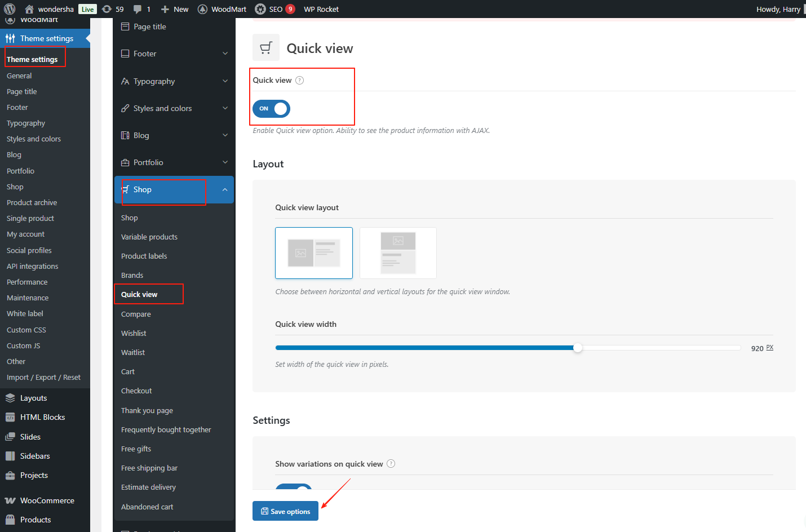This screenshot has height=532, width=806.
Task: Expand the Styles and colors section
Action: (x=174, y=108)
